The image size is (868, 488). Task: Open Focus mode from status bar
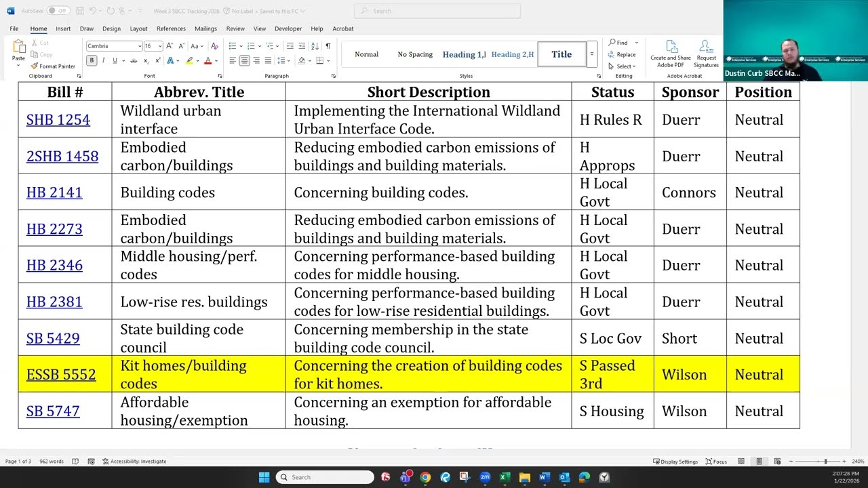pyautogui.click(x=716, y=462)
